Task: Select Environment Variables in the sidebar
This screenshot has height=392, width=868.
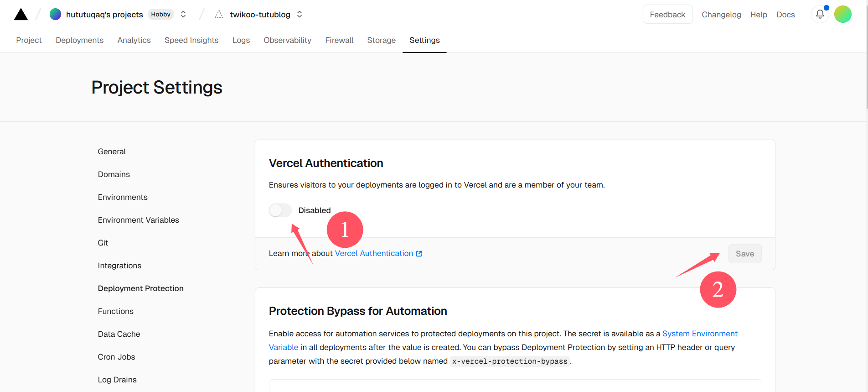Action: tap(138, 220)
